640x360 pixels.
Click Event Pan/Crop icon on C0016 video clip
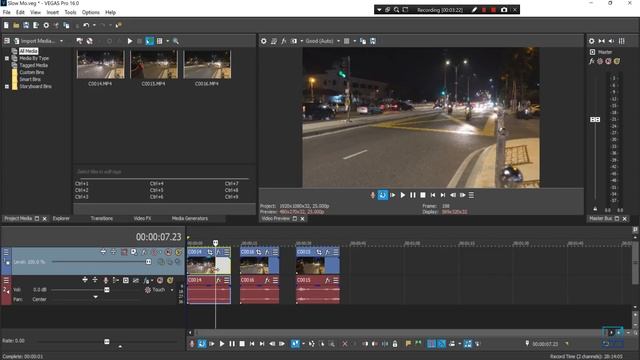coord(258,252)
